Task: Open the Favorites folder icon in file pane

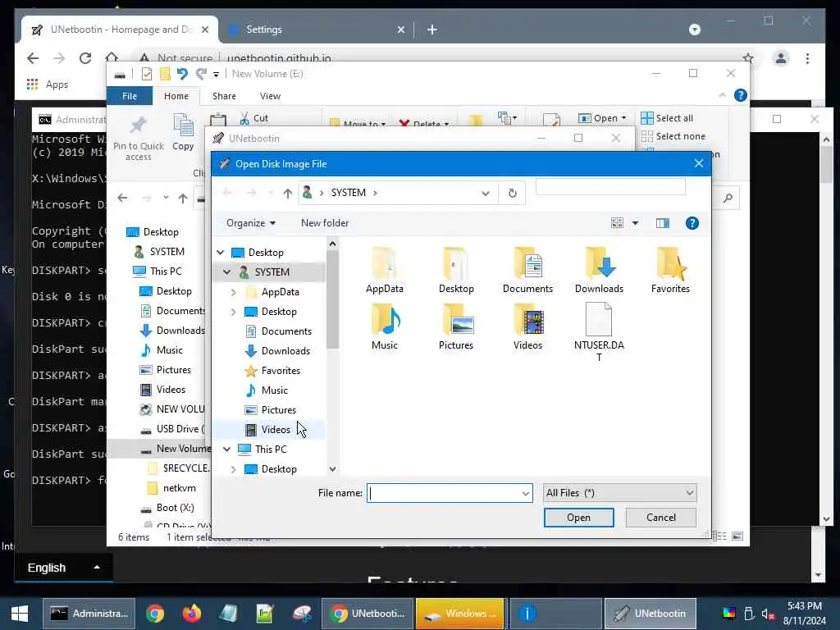Action: click(x=670, y=270)
